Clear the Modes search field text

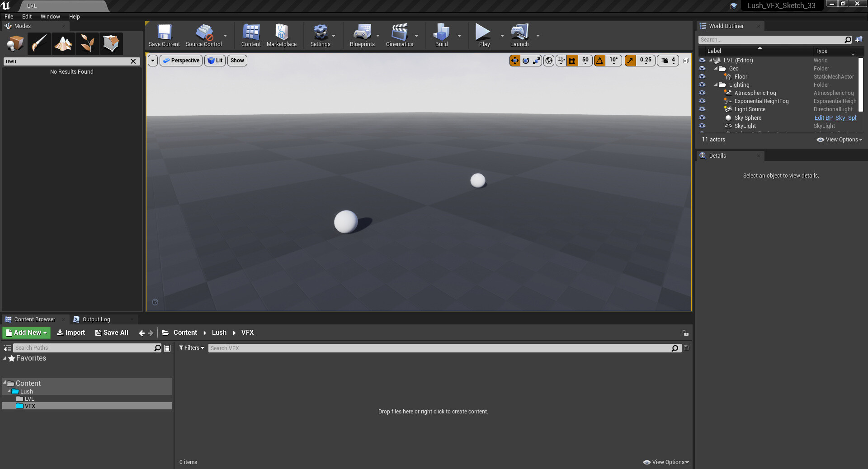(x=133, y=61)
